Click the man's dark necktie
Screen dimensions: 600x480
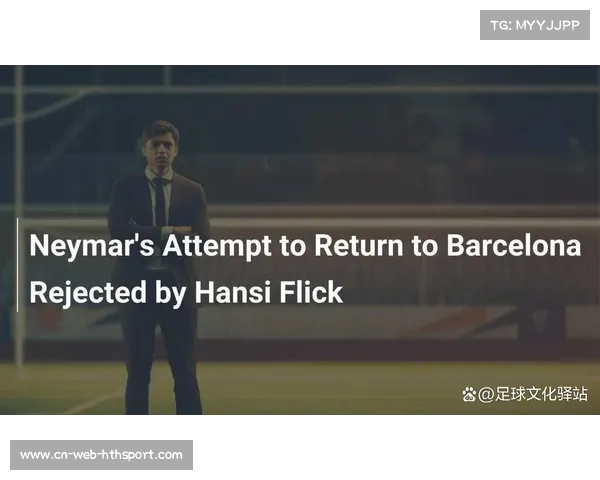(160, 203)
